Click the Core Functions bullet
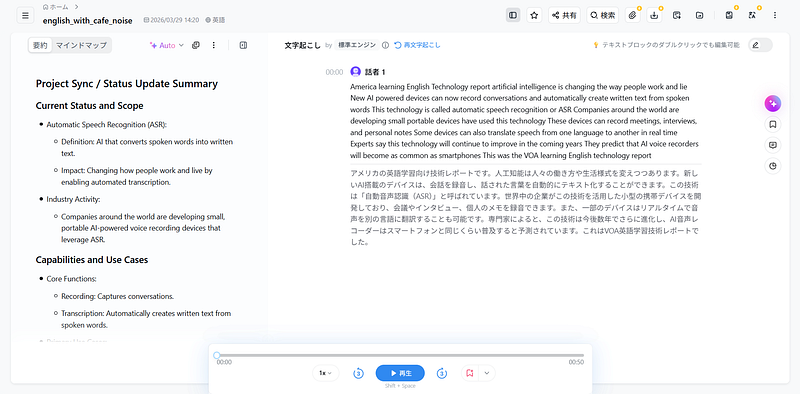 (71, 279)
